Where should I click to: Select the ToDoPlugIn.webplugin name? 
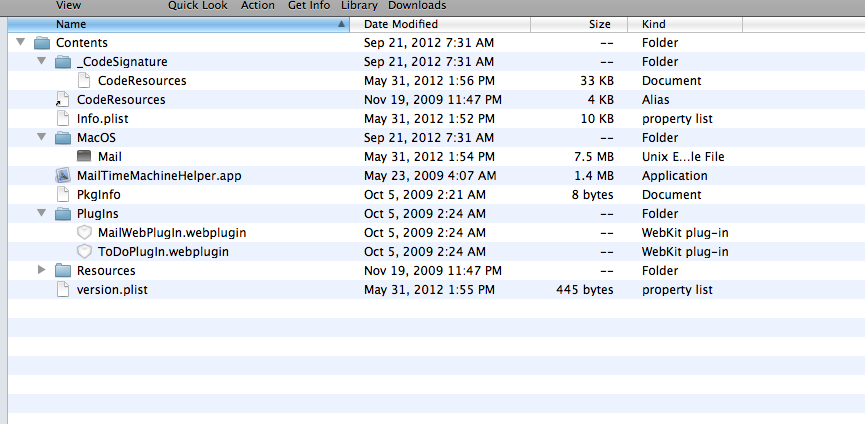point(163,252)
